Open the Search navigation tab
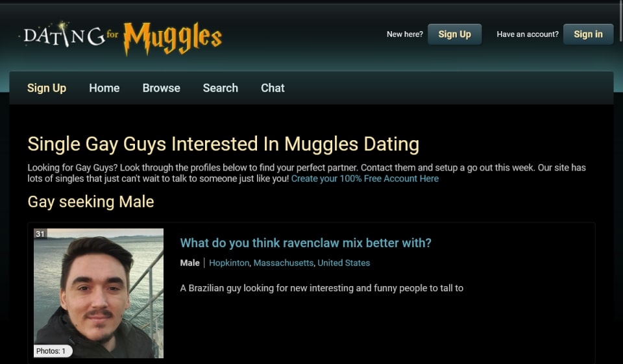This screenshot has width=623, height=364. 221,88
